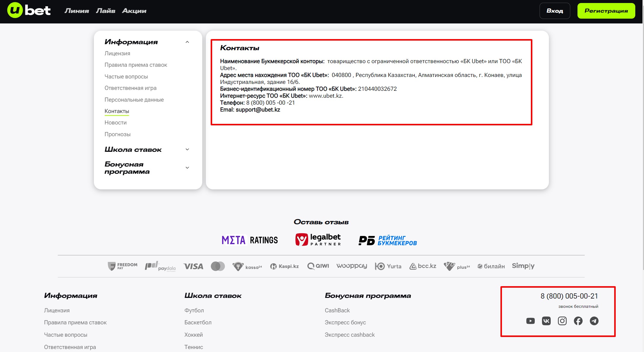Open footer Экспресс бонус link
Screen dimensions: 644x352
coord(345,323)
